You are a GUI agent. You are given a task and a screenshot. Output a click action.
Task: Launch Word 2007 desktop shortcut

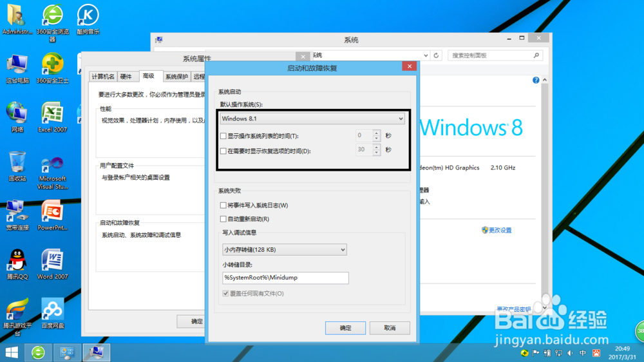click(x=53, y=264)
